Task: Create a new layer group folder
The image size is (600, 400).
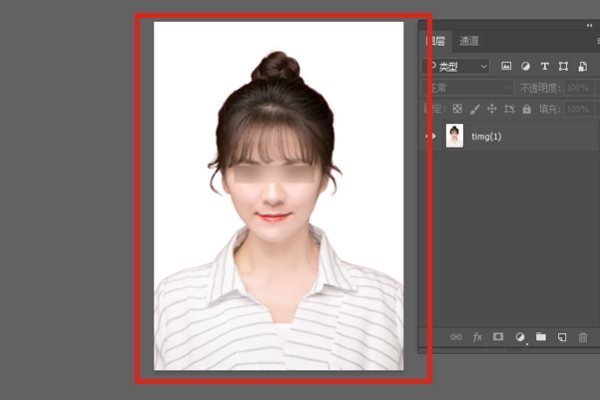Action: pyautogui.click(x=541, y=336)
